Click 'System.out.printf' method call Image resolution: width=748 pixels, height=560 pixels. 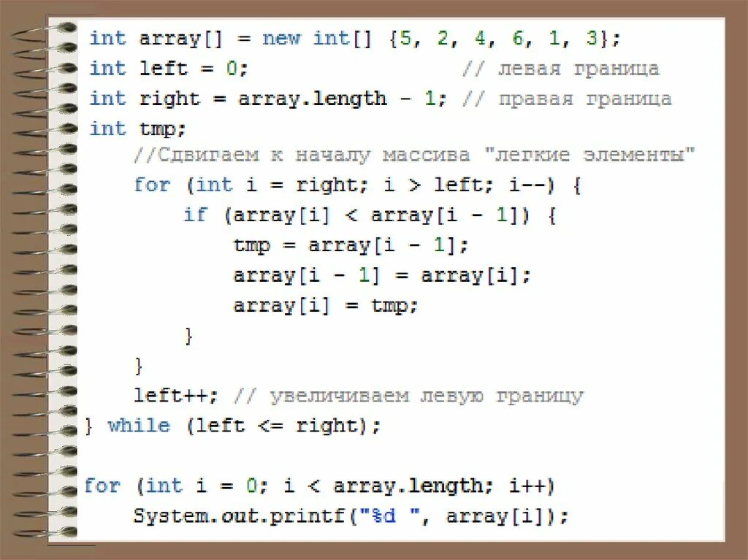240,516
